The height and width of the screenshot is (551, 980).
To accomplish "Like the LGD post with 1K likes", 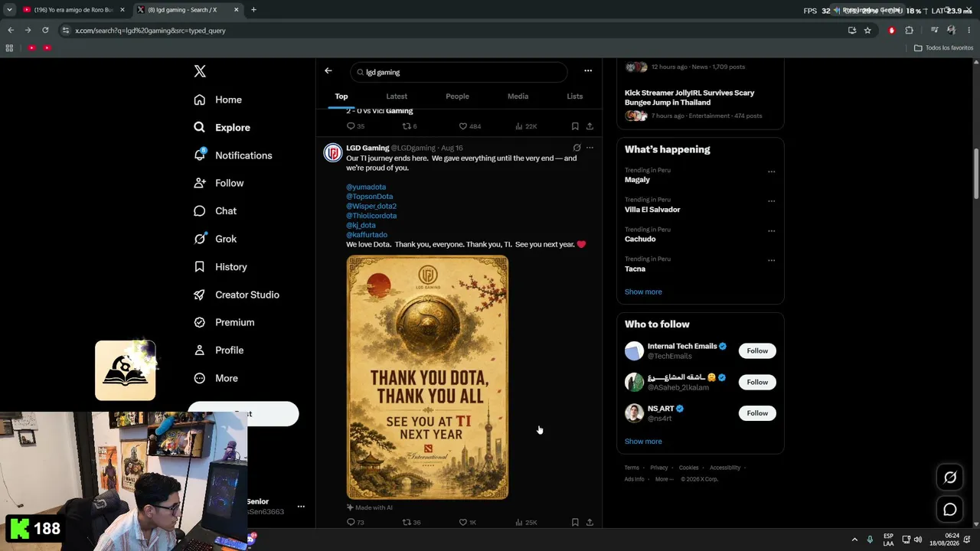I will [467, 523].
